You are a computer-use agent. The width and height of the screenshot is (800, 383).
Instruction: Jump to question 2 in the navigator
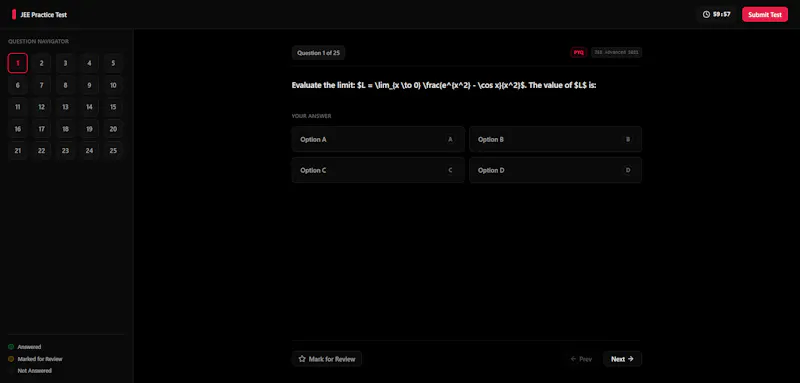click(41, 63)
